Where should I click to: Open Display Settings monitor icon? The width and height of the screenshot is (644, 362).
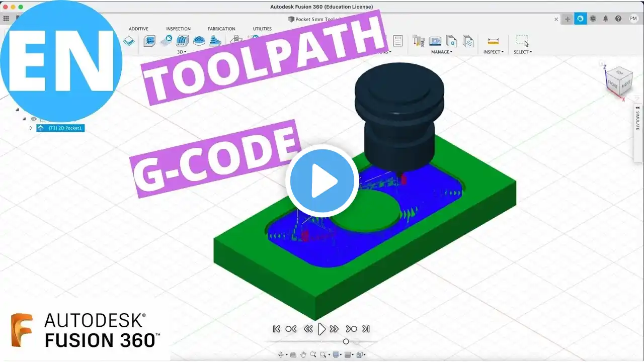tap(336, 354)
